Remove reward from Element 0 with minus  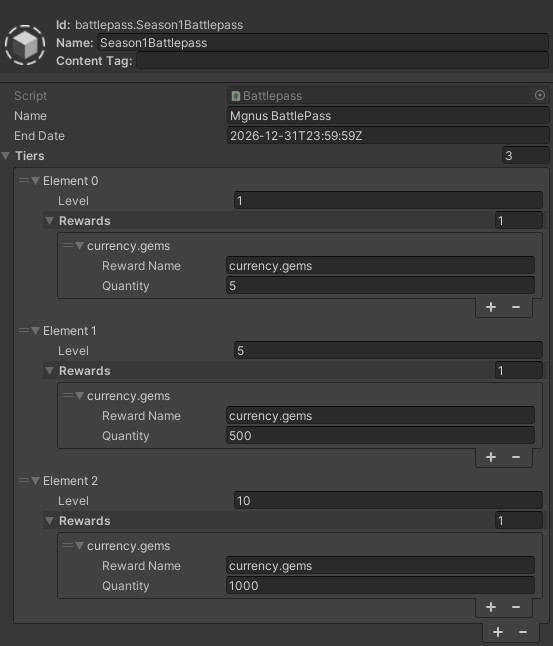click(x=516, y=307)
